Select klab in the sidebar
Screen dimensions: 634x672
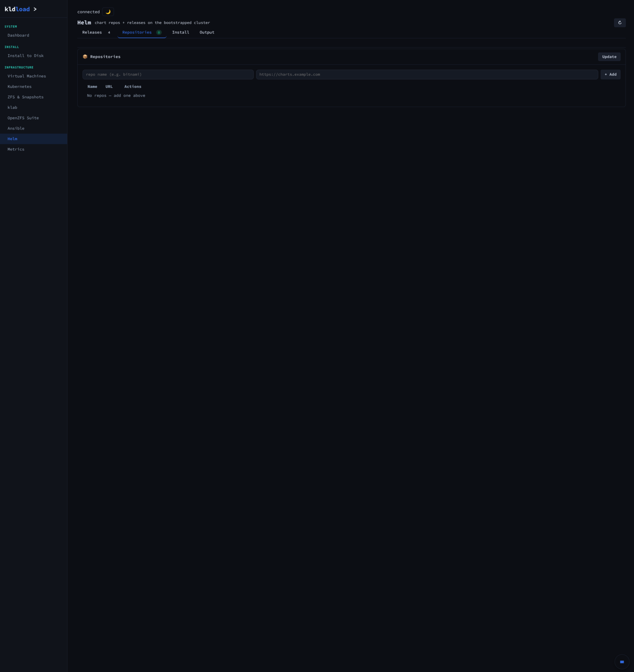(x=34, y=107)
